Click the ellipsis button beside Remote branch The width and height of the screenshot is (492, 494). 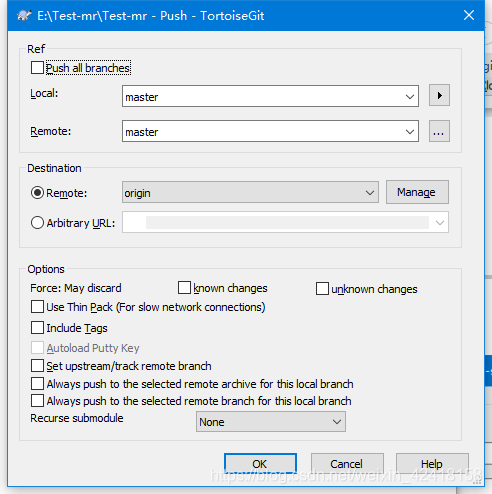point(439,131)
